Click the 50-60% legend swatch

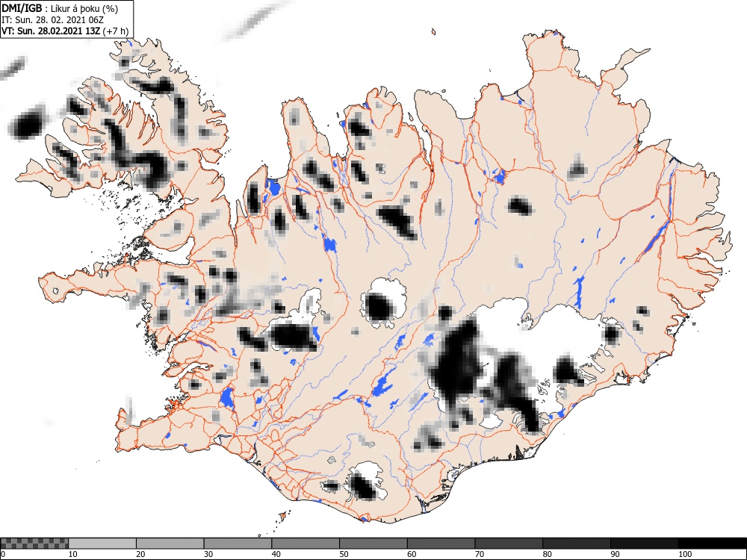tap(373, 544)
